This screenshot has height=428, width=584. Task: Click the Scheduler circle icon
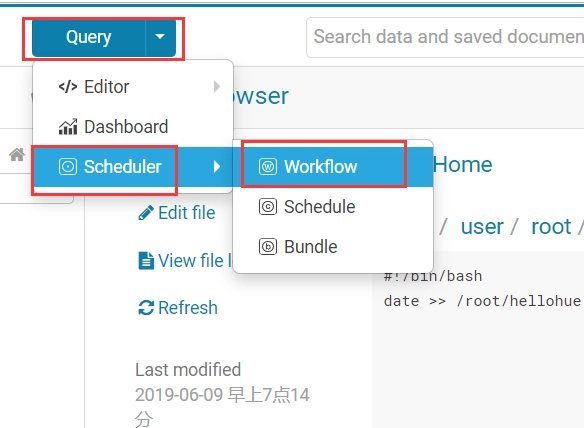click(x=68, y=167)
